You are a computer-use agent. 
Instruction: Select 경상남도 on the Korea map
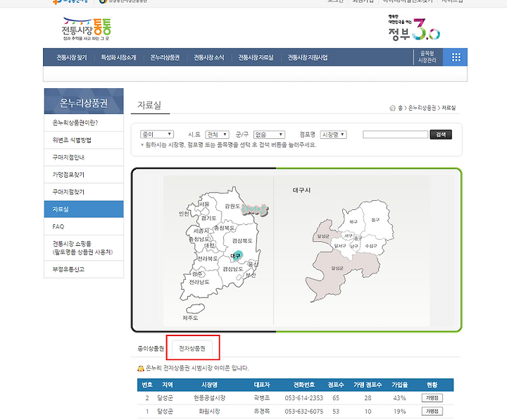(x=233, y=269)
